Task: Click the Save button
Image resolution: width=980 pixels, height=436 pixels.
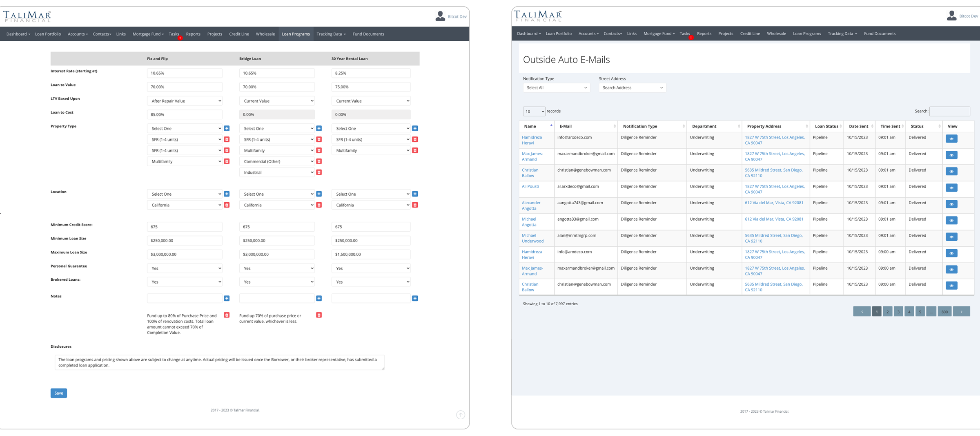Action: click(58, 393)
